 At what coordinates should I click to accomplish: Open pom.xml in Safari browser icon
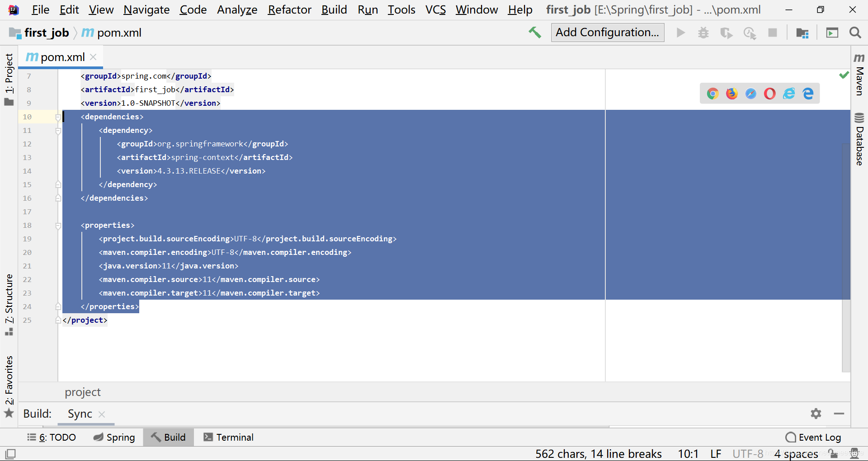tap(751, 94)
